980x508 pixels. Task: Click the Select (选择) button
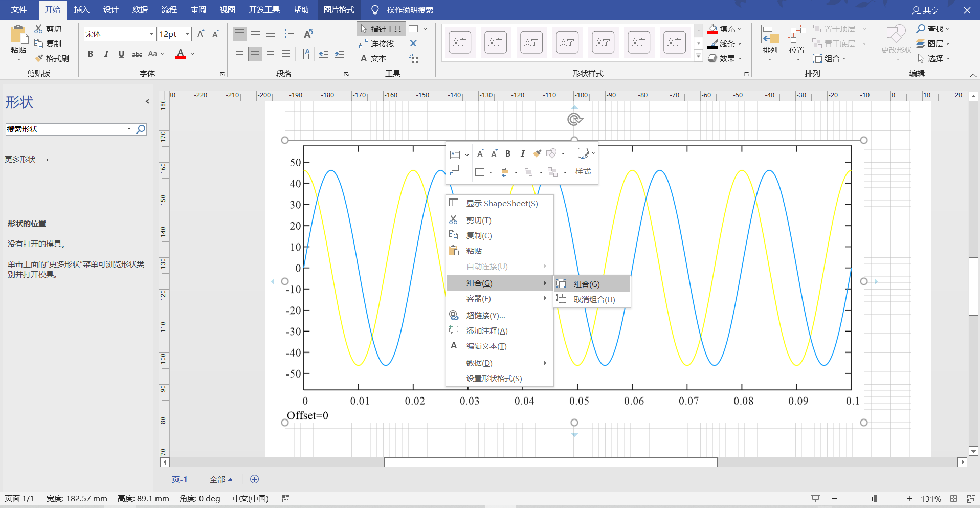point(933,58)
